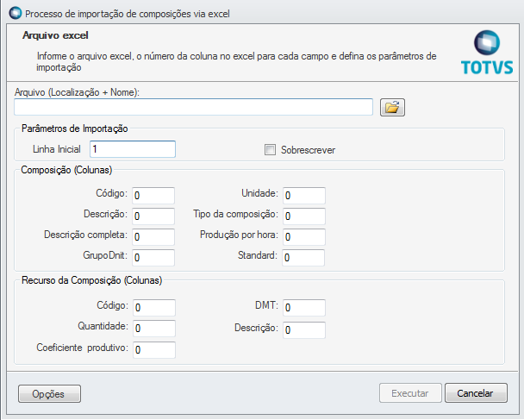Click the Cancelar button
This screenshot has height=420, width=524.
476,393
